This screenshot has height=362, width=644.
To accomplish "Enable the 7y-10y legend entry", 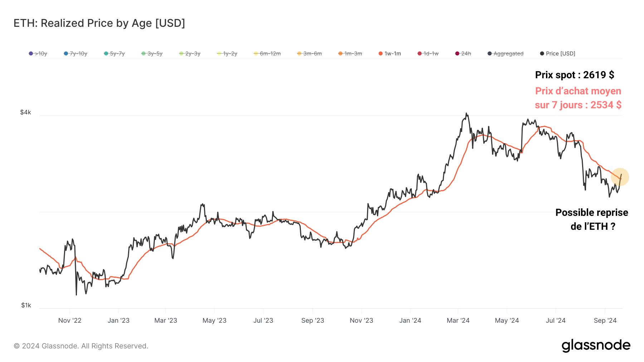I will click(75, 54).
